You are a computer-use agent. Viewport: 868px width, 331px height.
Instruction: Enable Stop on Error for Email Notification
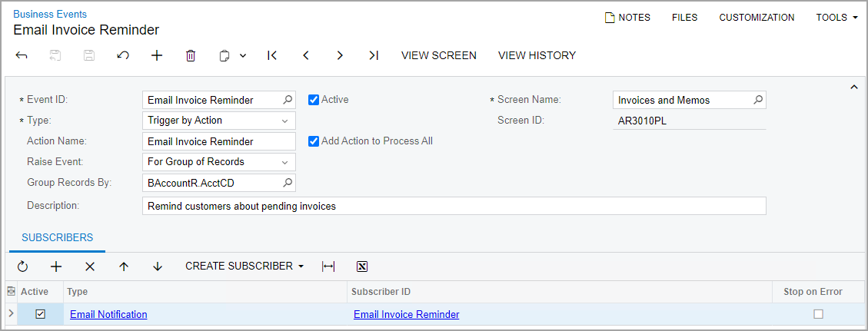pyautogui.click(x=818, y=314)
